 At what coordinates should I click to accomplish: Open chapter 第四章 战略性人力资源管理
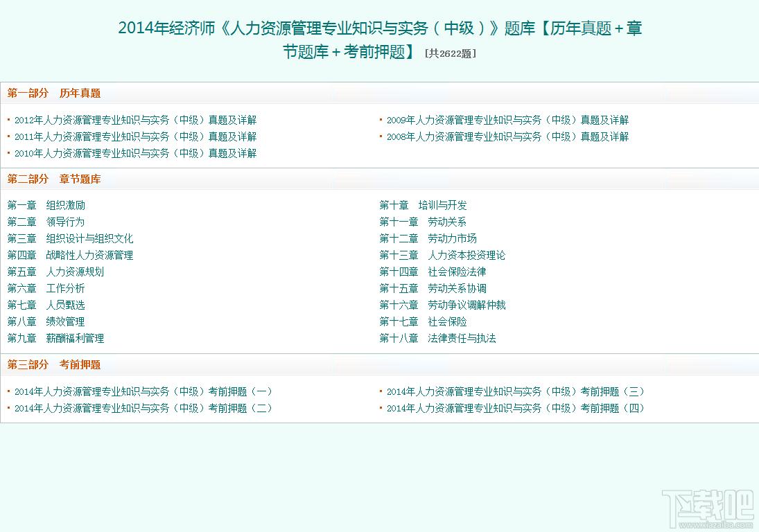(70, 256)
